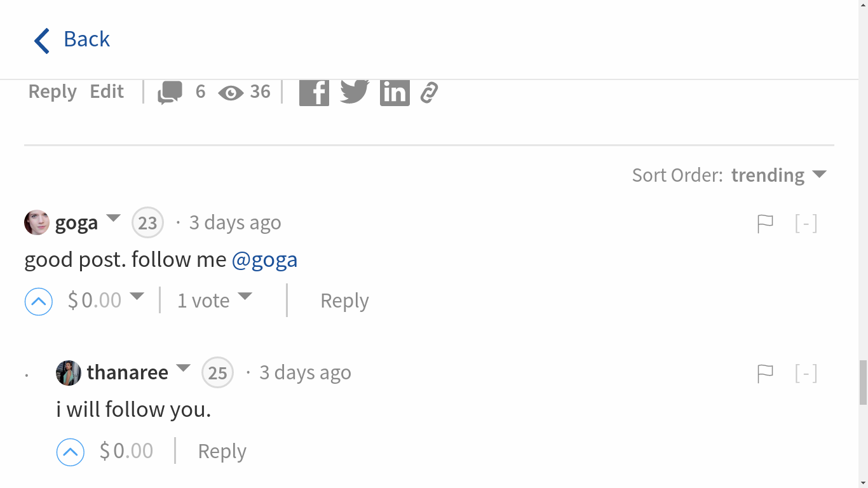The image size is (868, 488).
Task: Share the post on Facebook
Action: pyautogui.click(x=314, y=91)
